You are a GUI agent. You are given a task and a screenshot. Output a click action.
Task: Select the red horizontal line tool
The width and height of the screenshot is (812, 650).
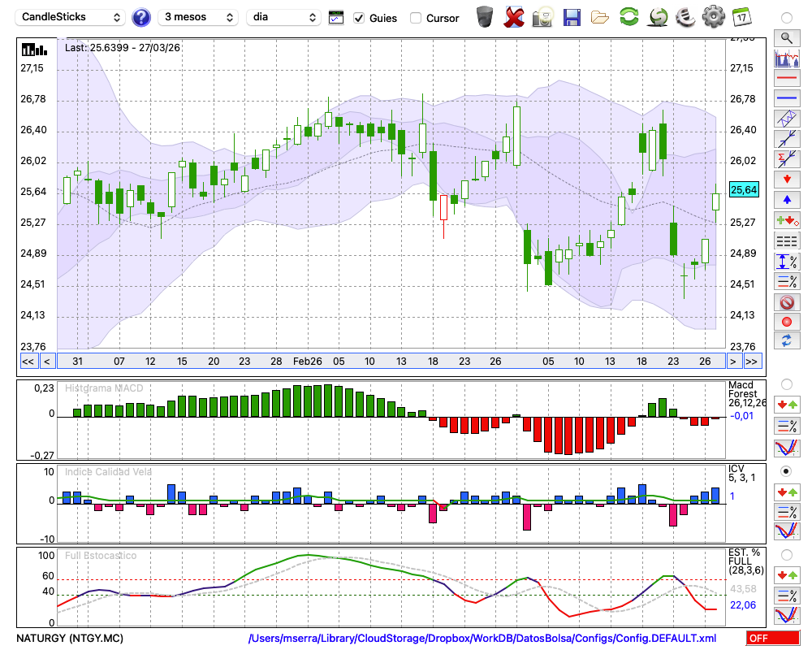(786, 79)
